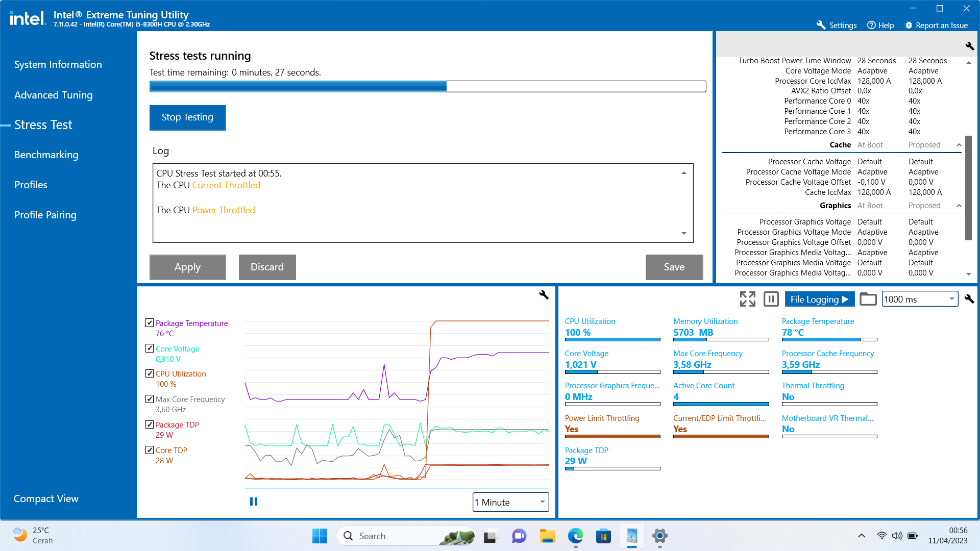Viewport: 980px width, 551px height.
Task: Open Profile Pairing section
Action: click(x=45, y=215)
